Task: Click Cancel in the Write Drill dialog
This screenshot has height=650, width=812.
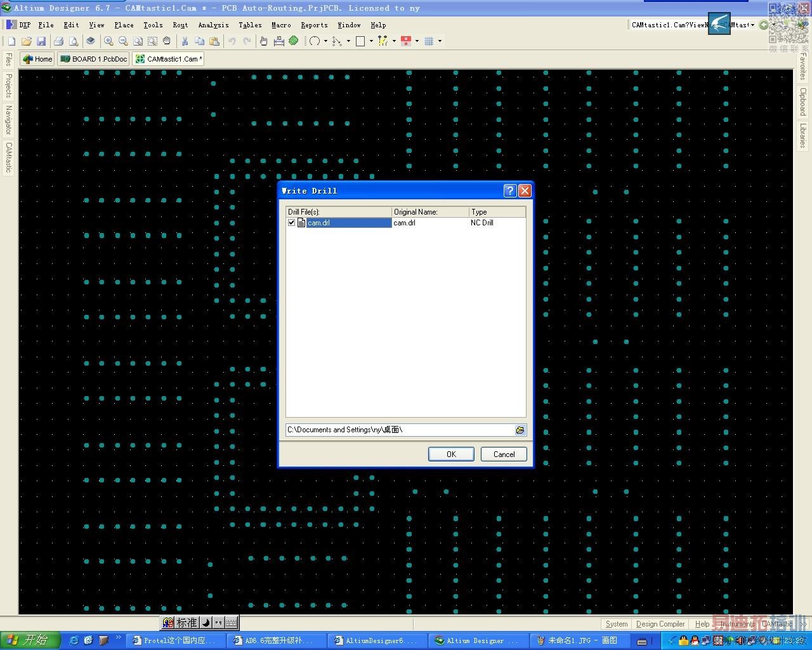Action: [504, 454]
